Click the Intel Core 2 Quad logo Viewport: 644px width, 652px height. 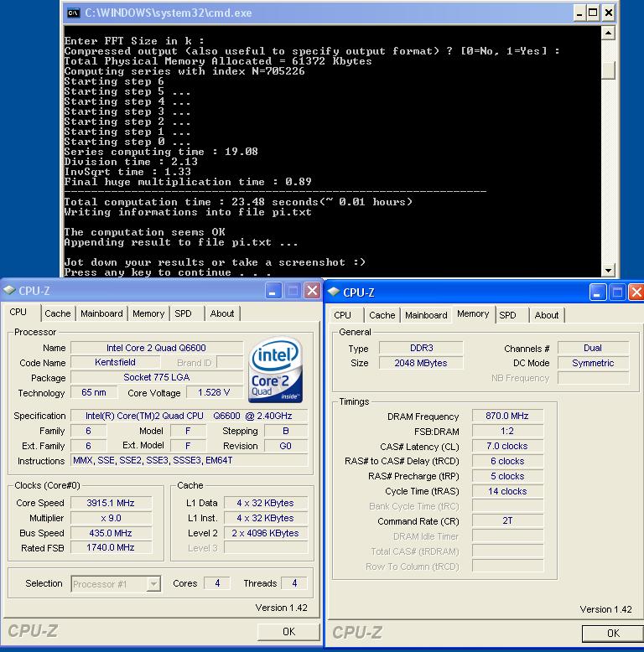pos(275,370)
